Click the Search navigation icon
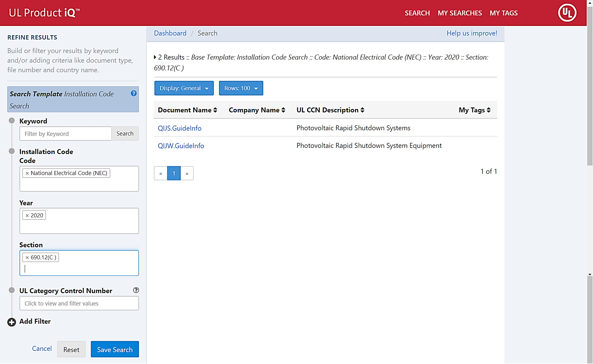The image size is (593, 364). (417, 13)
